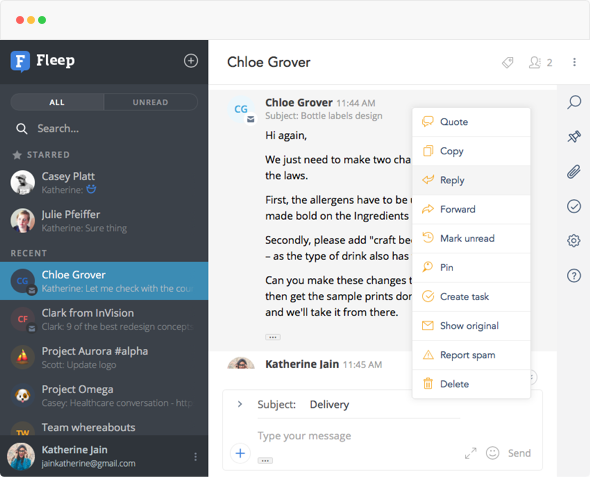Open the pinboard pushpin icon
Screen dimensions: 590x477
574,136
